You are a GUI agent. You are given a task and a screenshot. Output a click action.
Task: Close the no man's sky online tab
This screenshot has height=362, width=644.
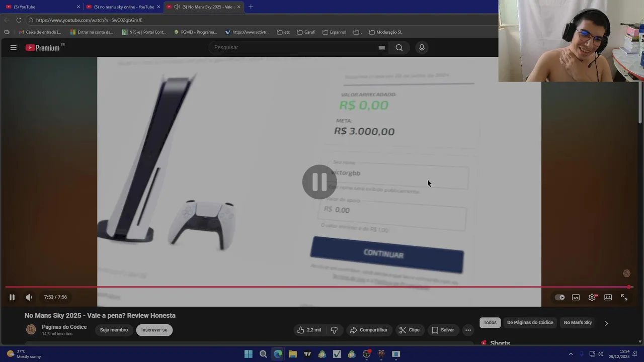158,7
